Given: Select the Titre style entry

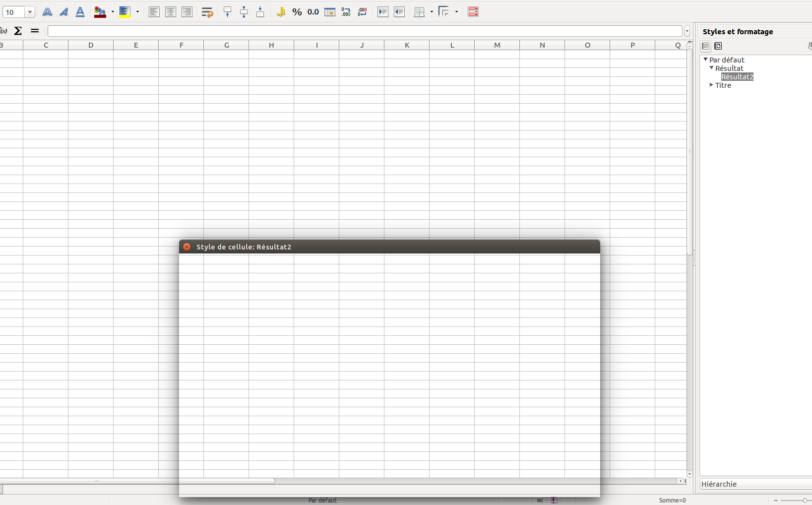Looking at the screenshot, I should 723,85.
